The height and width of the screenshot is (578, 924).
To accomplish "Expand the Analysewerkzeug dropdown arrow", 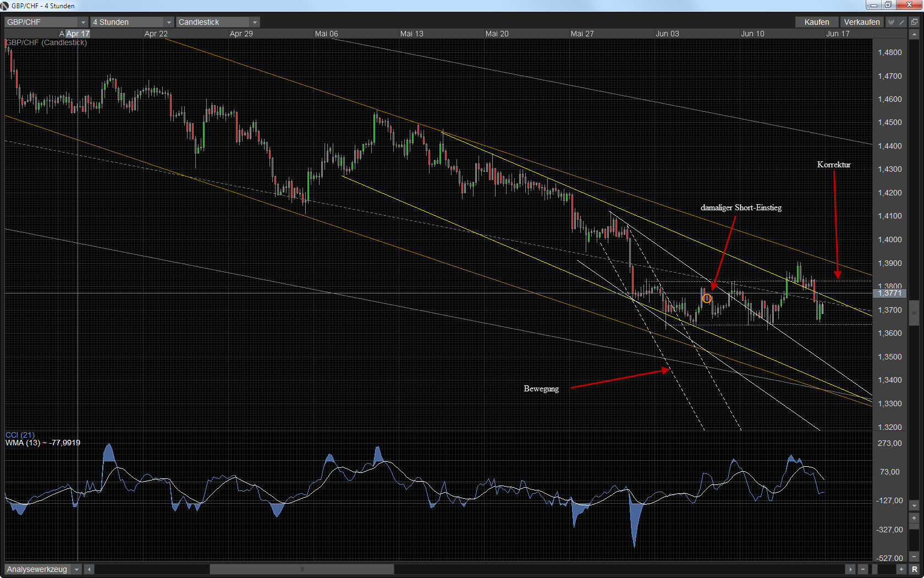I will [77, 569].
